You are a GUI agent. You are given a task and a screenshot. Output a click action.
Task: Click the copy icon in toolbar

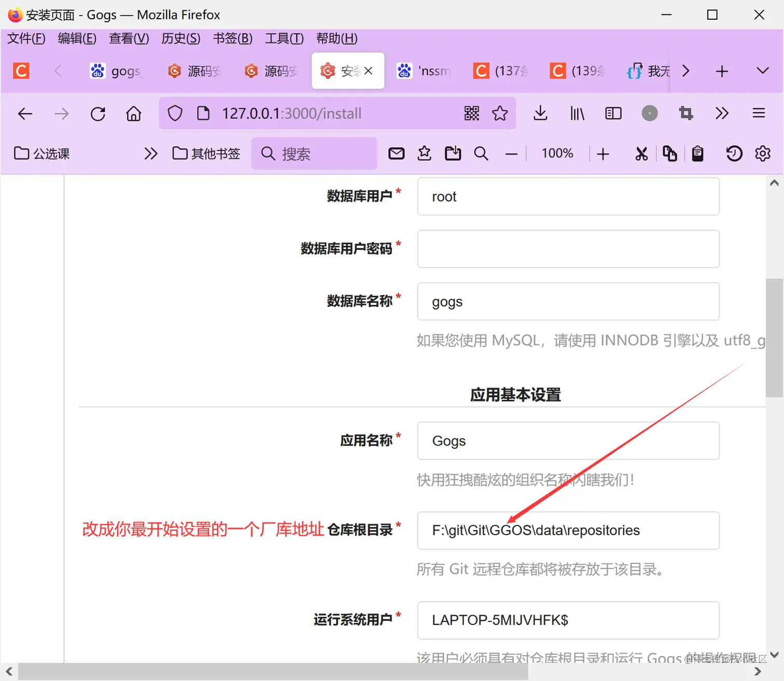point(669,154)
